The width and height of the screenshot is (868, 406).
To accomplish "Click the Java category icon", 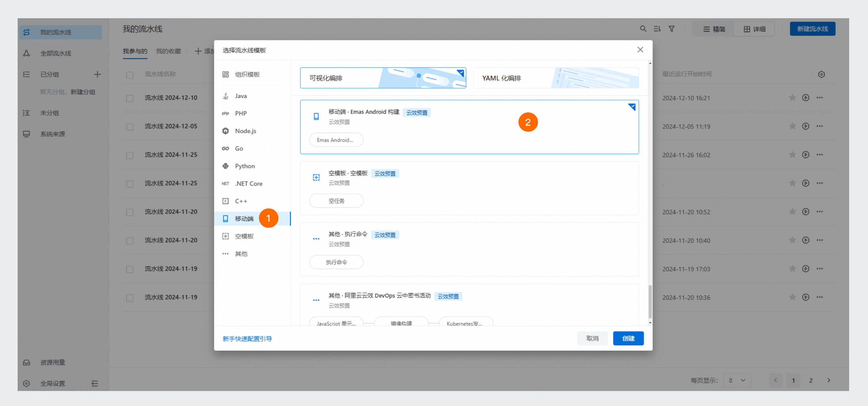I will (227, 96).
